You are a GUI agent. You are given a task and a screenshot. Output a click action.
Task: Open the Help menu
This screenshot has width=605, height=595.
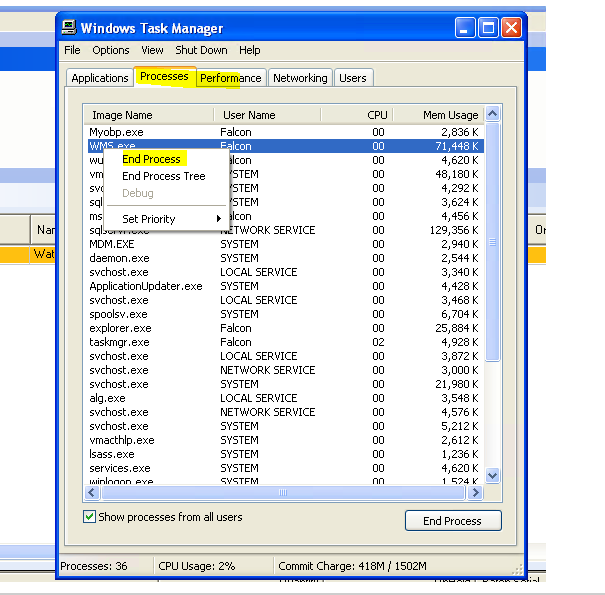[x=250, y=50]
